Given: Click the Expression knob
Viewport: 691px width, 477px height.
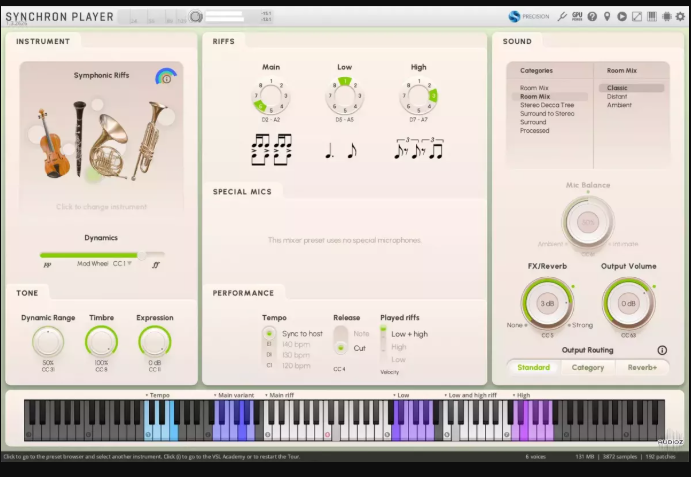Looking at the screenshot, I should pyautogui.click(x=155, y=342).
